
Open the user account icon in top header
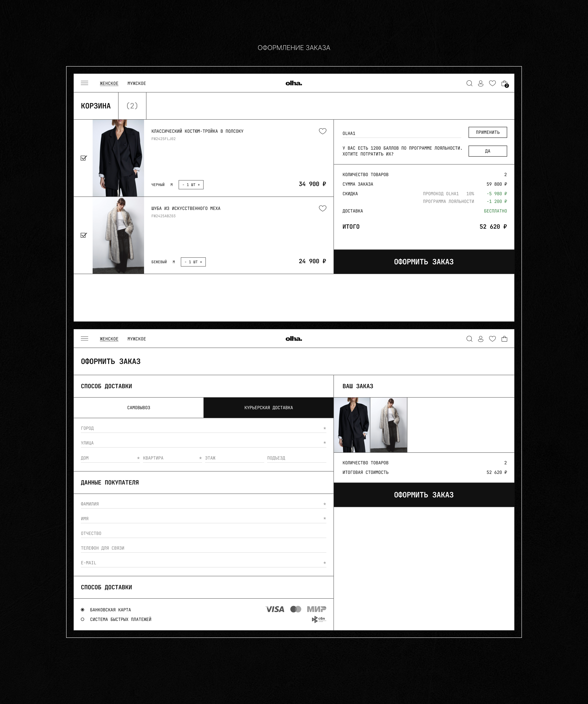coord(481,83)
